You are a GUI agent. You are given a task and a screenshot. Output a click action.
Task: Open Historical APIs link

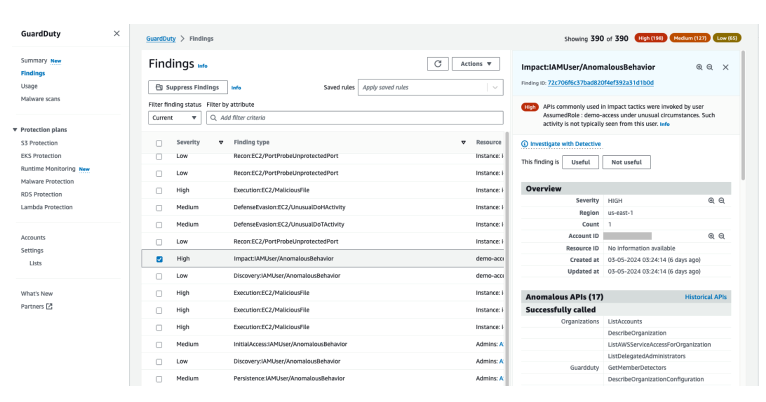pyautogui.click(x=705, y=297)
